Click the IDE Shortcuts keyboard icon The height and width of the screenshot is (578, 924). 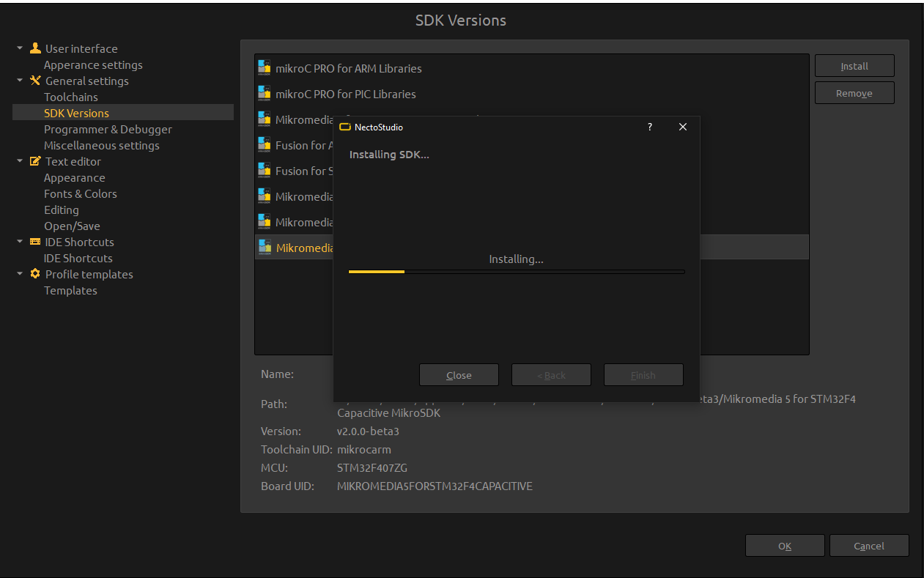(35, 242)
